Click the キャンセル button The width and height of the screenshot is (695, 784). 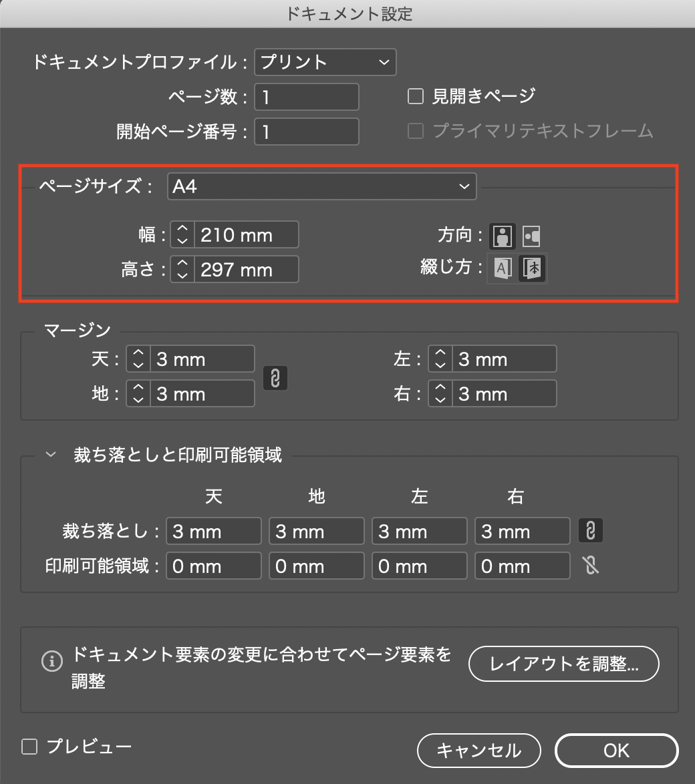tap(478, 750)
